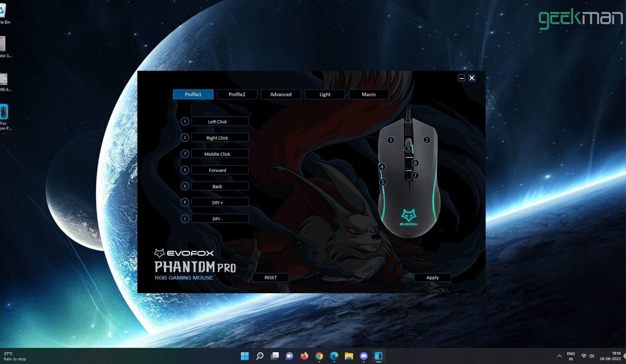Open File Explorer from the taskbar
Screen dimensions: 626x364
click(349, 356)
